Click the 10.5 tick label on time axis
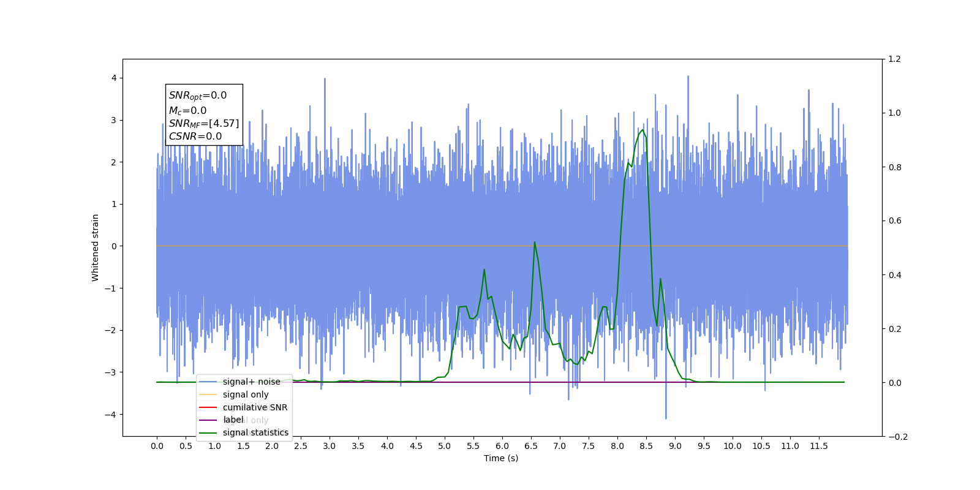Screen dimensions: 980x490 [x=761, y=446]
